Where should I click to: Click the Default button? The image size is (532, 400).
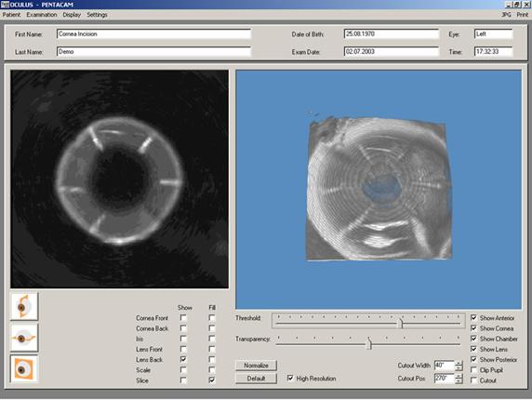pyautogui.click(x=256, y=379)
